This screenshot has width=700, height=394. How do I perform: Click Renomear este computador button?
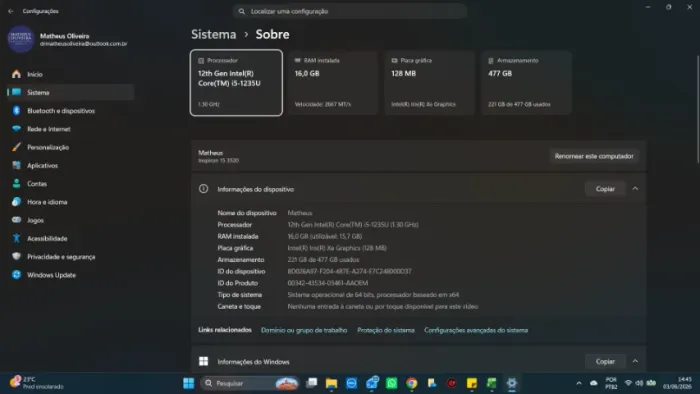tap(594, 156)
